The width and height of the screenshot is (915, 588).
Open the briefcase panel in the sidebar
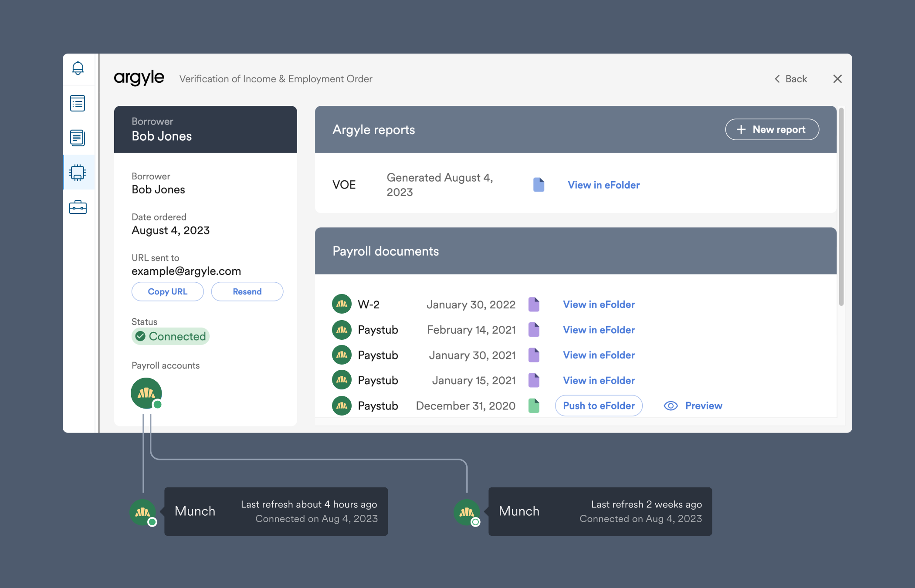tap(78, 207)
